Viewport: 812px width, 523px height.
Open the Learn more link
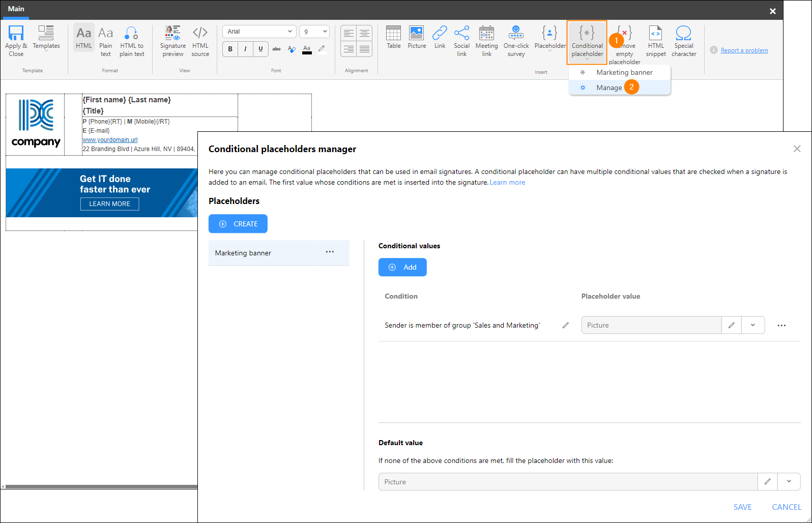point(507,182)
